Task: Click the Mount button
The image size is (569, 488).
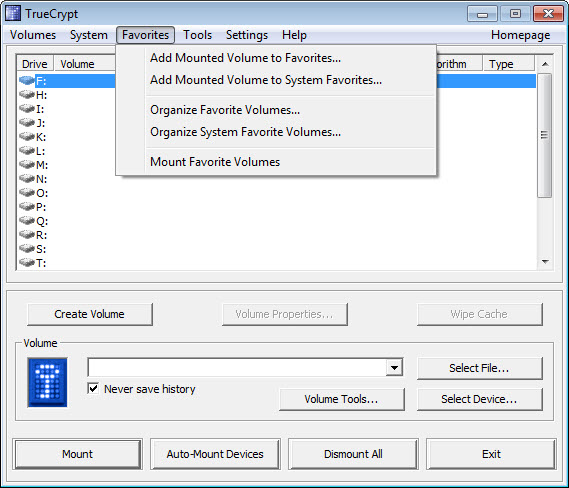Action: (77, 454)
